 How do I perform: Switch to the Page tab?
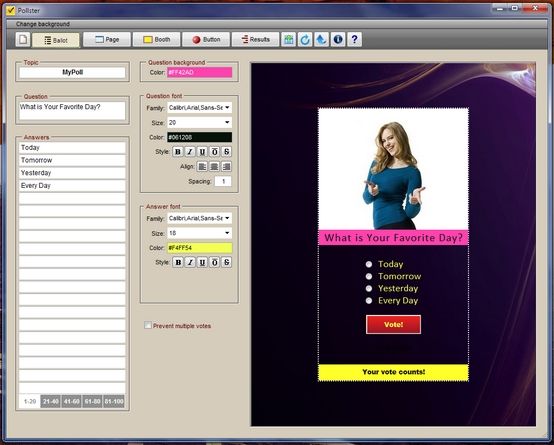[107, 39]
